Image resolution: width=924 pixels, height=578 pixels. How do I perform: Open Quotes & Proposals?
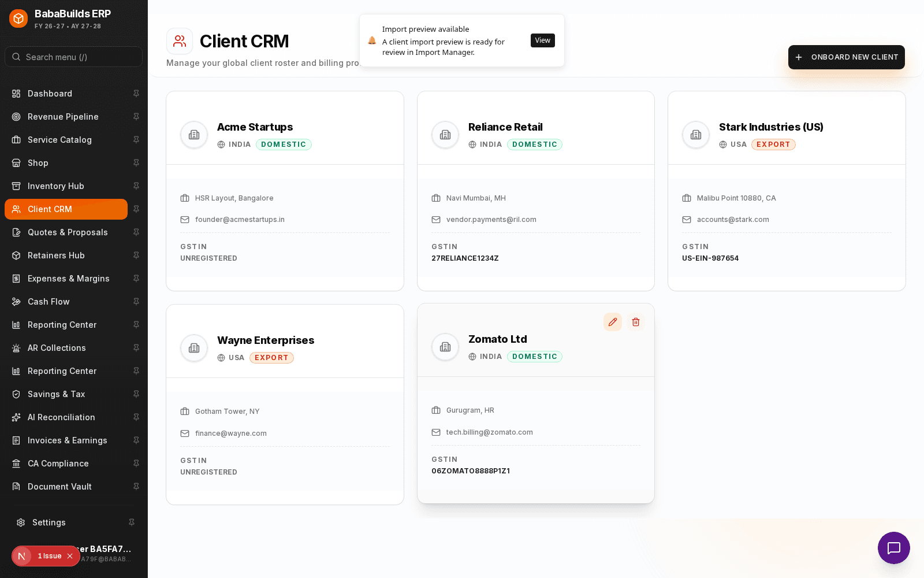(x=66, y=232)
